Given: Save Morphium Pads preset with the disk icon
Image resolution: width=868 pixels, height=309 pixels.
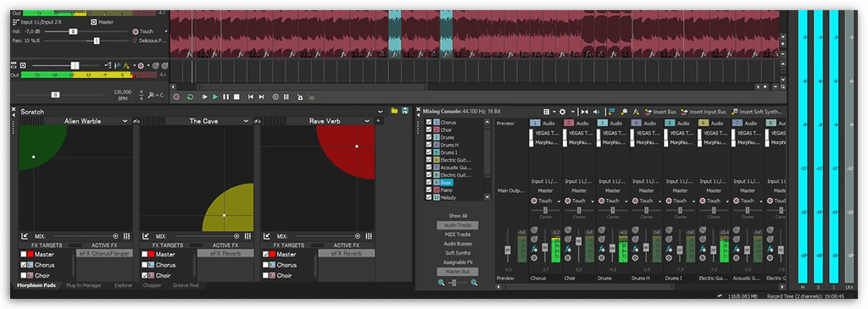Looking at the screenshot, I should 405,111.
